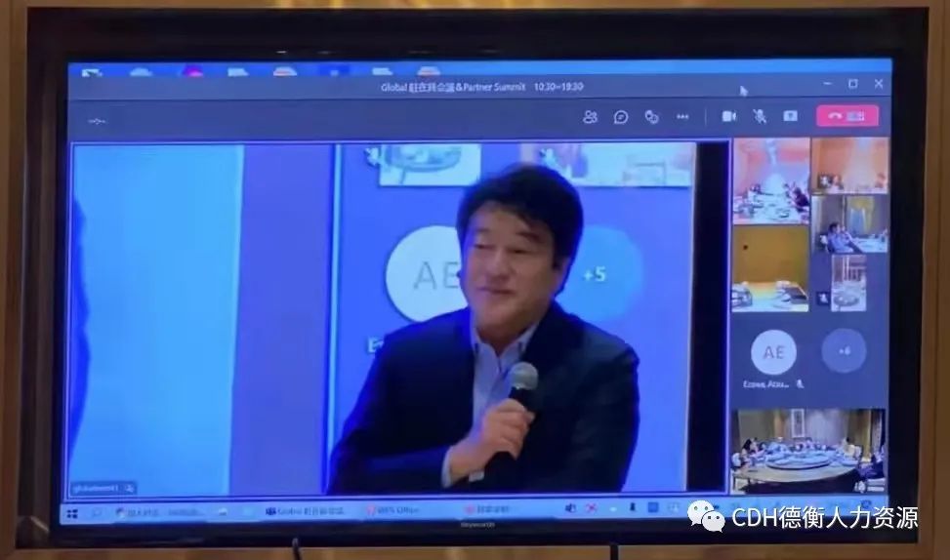Select the top-left participant video thumbnail

(770, 180)
